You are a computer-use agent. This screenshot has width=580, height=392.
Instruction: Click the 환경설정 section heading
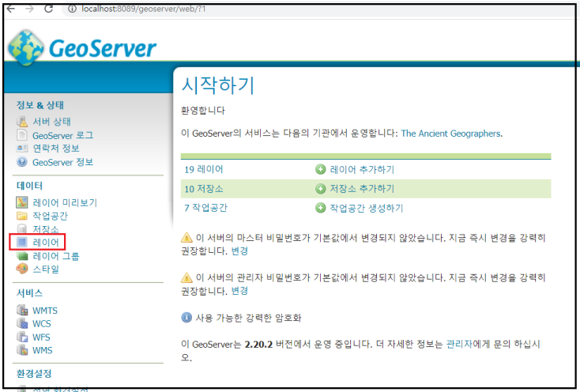click(x=34, y=374)
